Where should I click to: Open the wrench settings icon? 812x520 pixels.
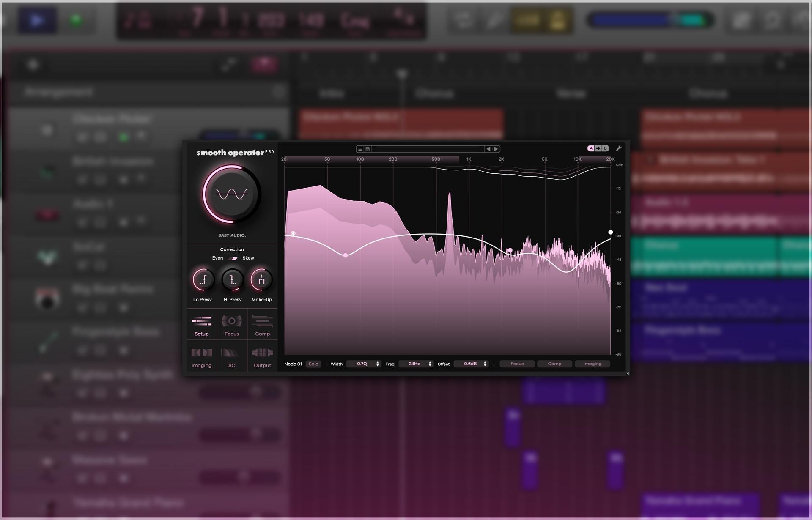(618, 148)
